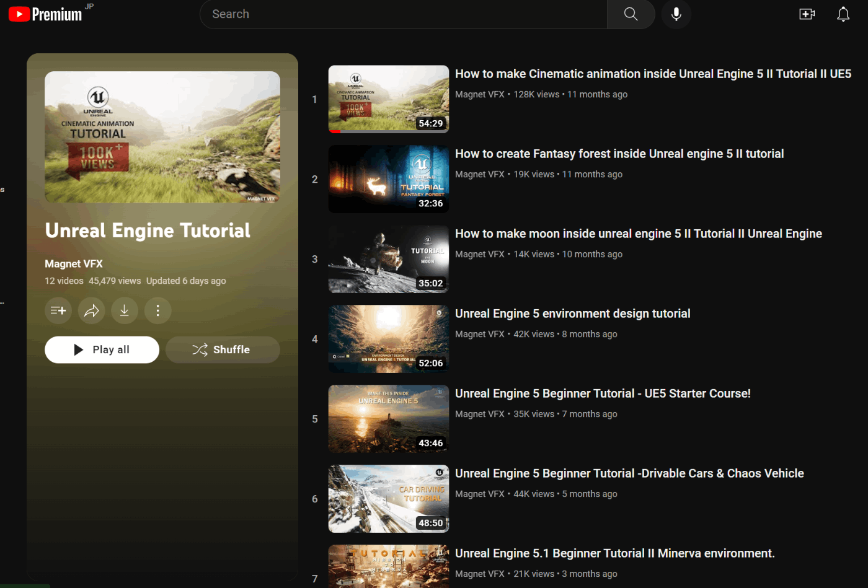Click the large playlist cover thumbnail

(x=162, y=137)
